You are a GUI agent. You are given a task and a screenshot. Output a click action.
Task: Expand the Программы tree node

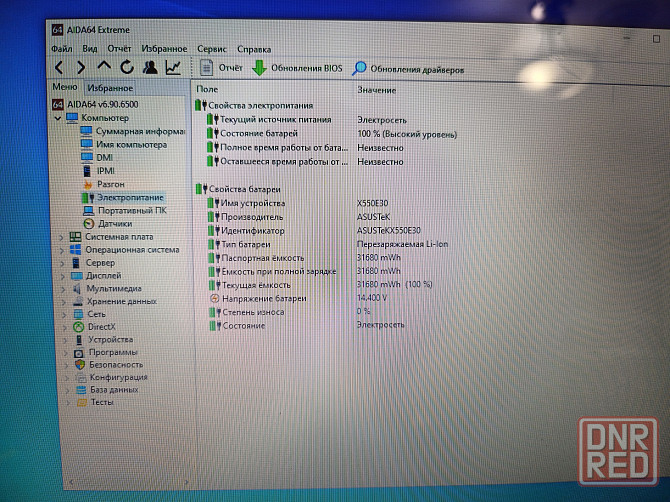[65, 353]
